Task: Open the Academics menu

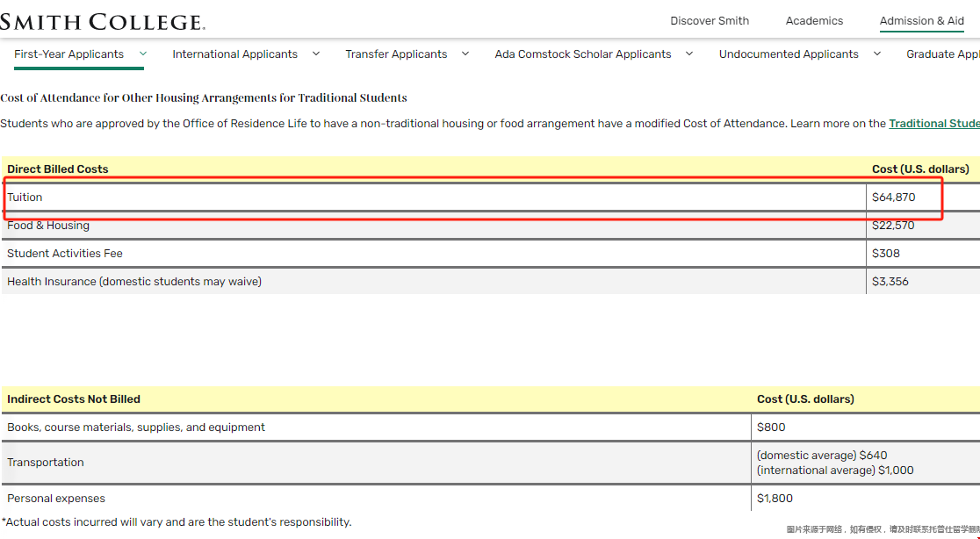Action: pos(814,20)
